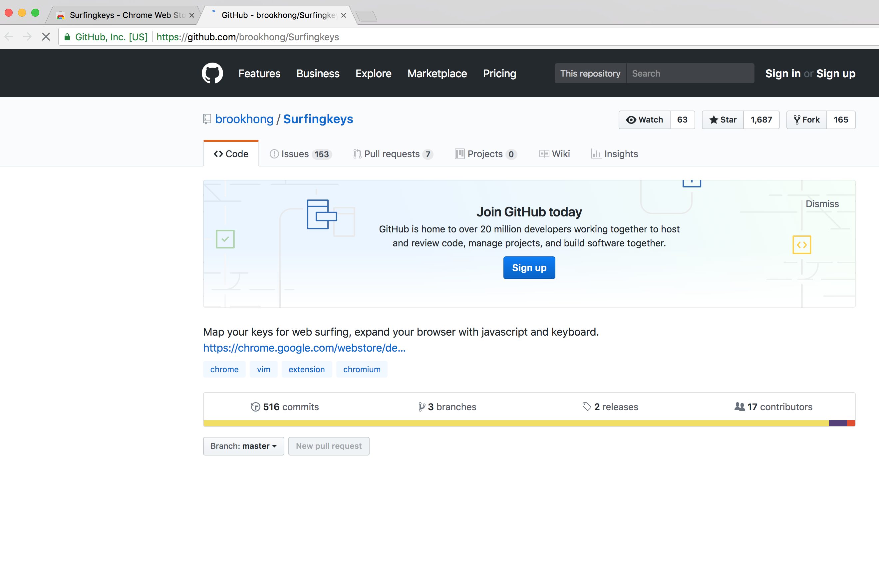Open the Marketplace menu item
The height and width of the screenshot is (588, 879).
437,74
